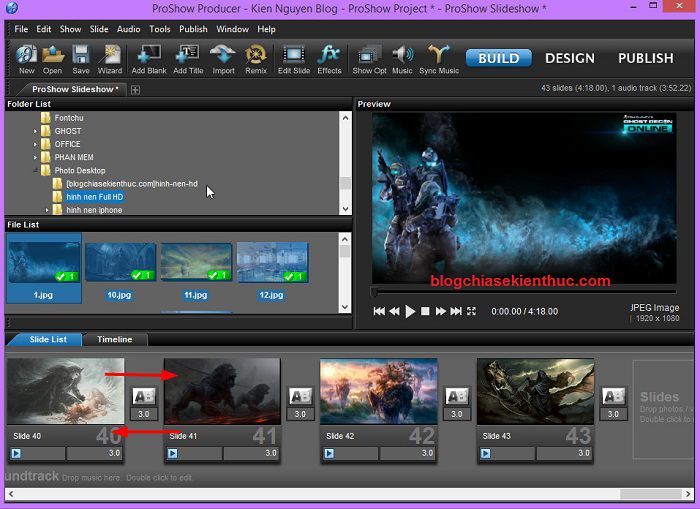700x509 pixels.
Task: Open the Effects (fx) tool
Action: (329, 59)
